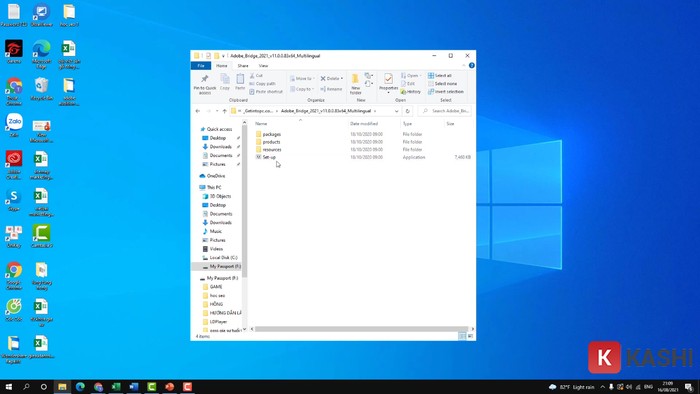Switch to Large icons view layout icon

(470, 336)
